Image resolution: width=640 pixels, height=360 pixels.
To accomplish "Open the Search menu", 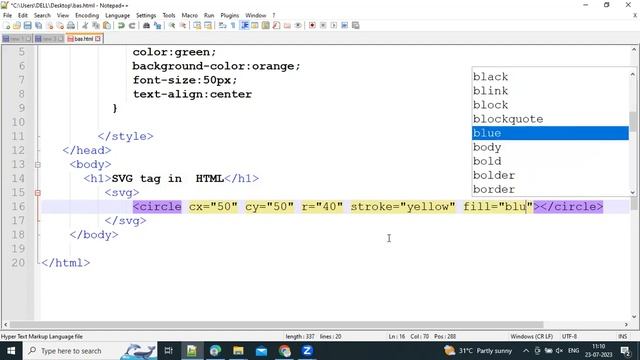I will point(42,16).
